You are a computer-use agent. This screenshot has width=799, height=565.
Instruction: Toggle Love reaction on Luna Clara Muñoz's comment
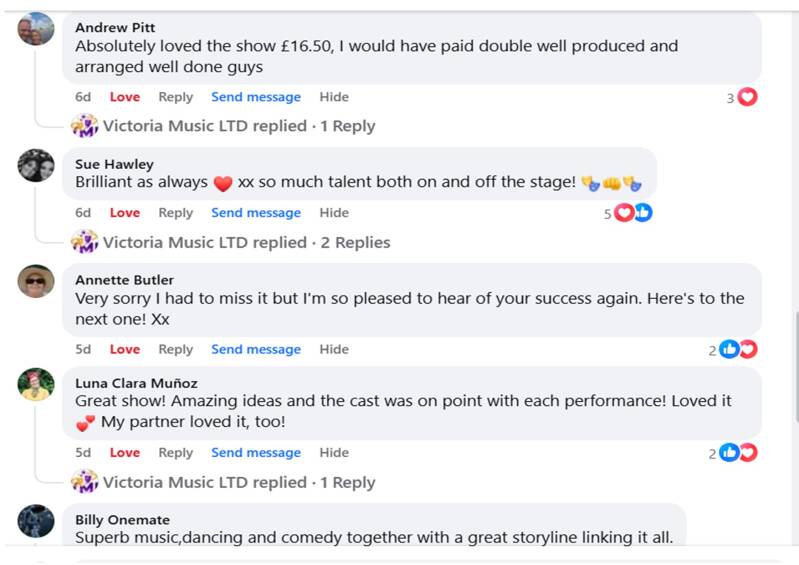point(125,453)
